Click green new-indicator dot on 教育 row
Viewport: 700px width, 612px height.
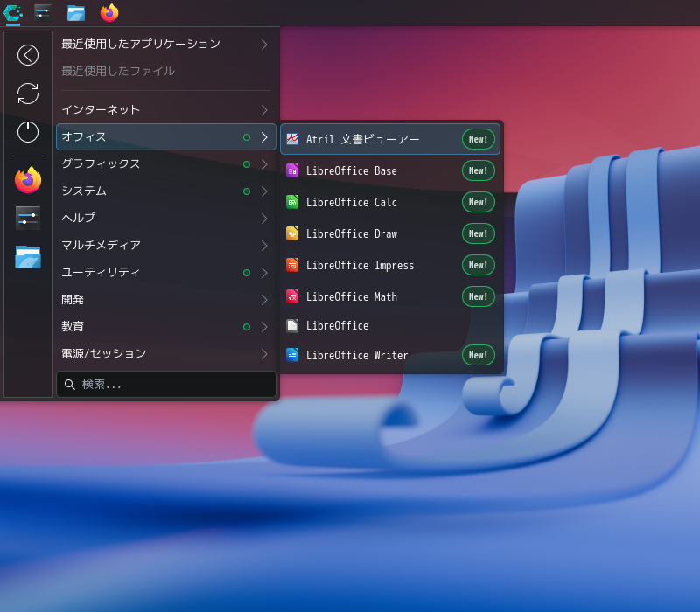(247, 327)
